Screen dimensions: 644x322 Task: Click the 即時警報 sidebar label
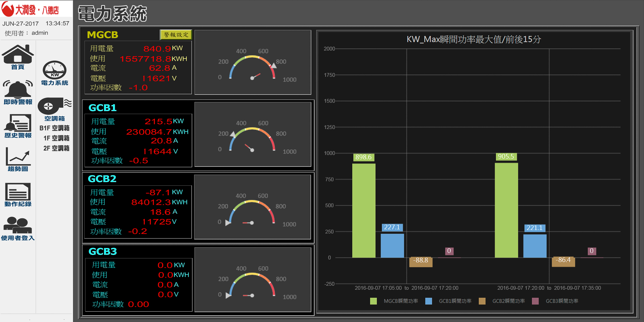pos(18,102)
